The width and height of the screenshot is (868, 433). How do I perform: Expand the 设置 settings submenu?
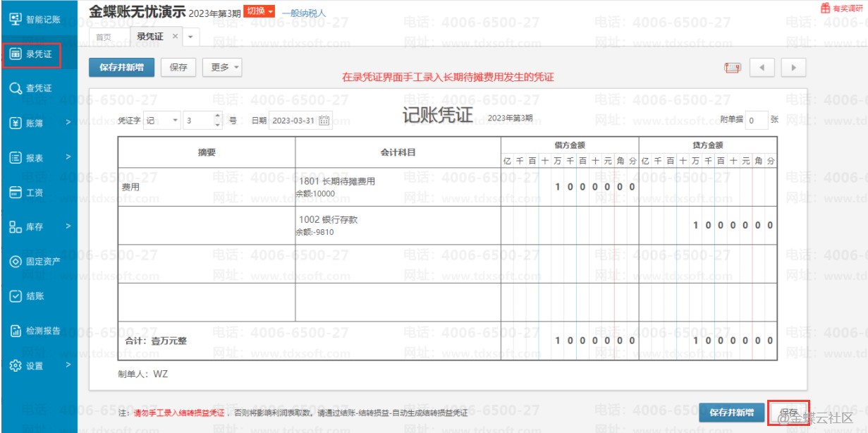[38, 365]
